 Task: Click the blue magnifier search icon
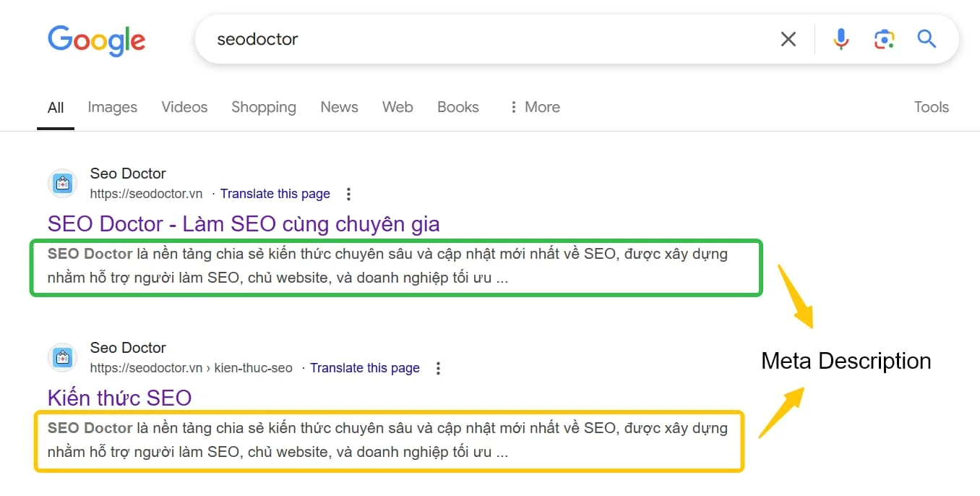(x=927, y=38)
